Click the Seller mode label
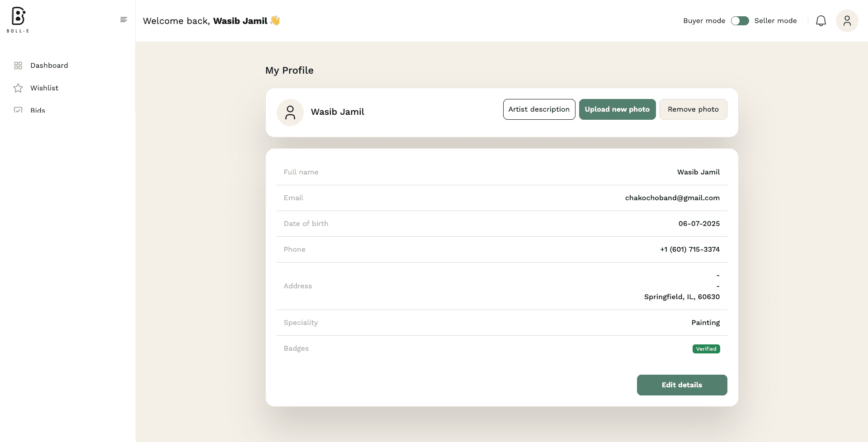 click(775, 21)
